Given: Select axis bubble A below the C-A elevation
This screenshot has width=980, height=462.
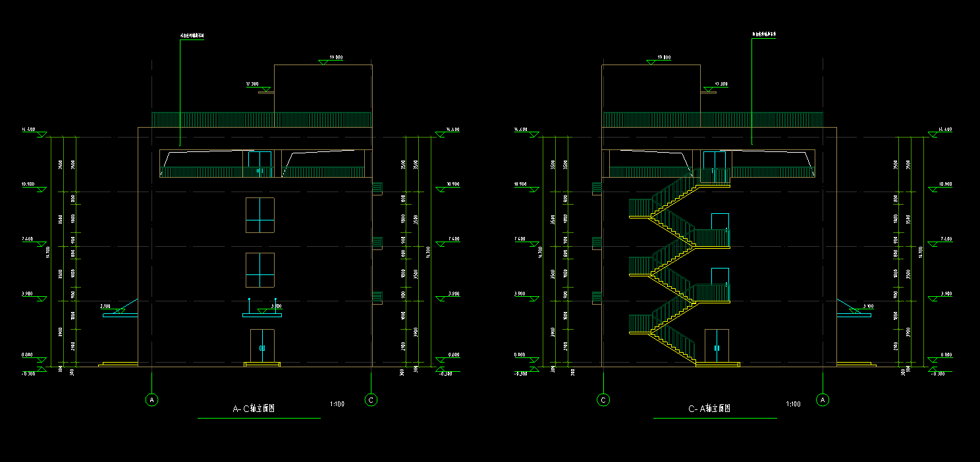Looking at the screenshot, I should click(822, 400).
